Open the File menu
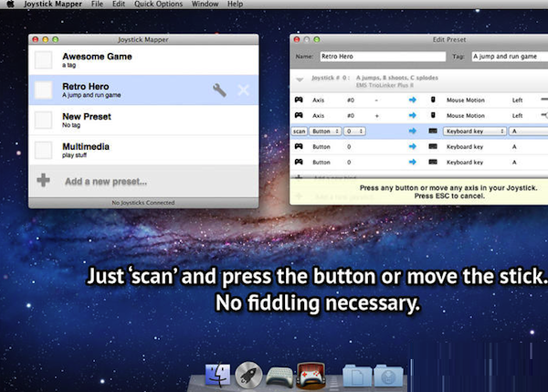 pyautogui.click(x=97, y=4)
